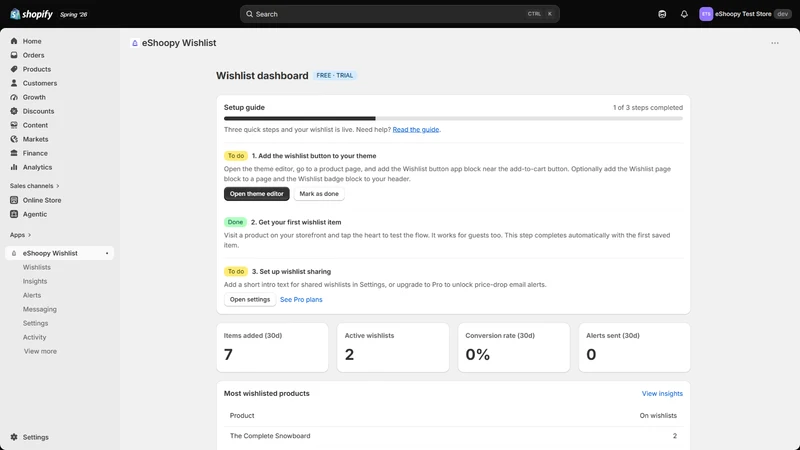
Task: Open the Sidekick icon in top bar
Action: point(662,14)
